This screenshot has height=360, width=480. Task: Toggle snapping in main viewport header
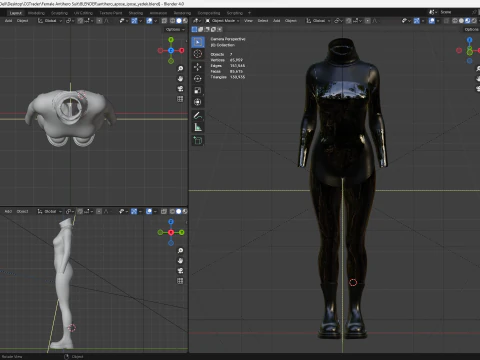pyautogui.click(x=349, y=21)
